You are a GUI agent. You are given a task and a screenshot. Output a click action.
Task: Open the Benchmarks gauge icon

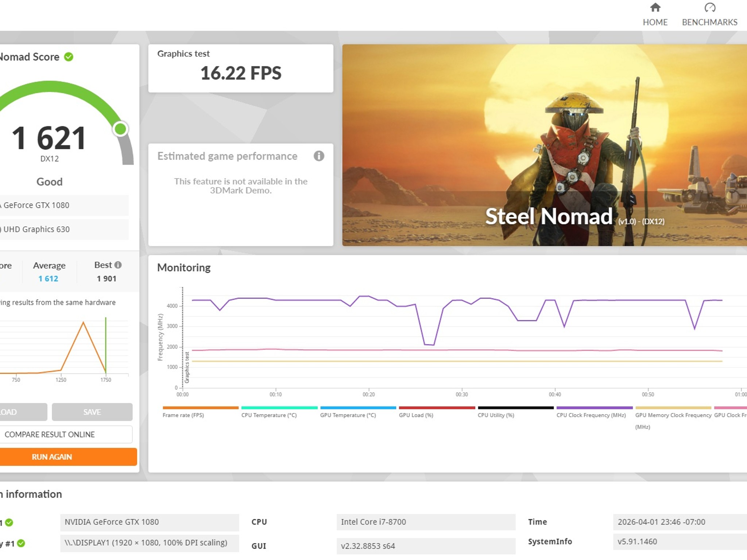pyautogui.click(x=709, y=7)
